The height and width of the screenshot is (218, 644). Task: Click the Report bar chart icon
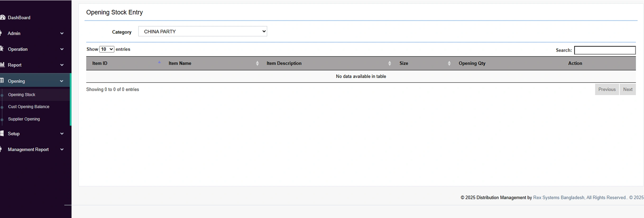2,65
